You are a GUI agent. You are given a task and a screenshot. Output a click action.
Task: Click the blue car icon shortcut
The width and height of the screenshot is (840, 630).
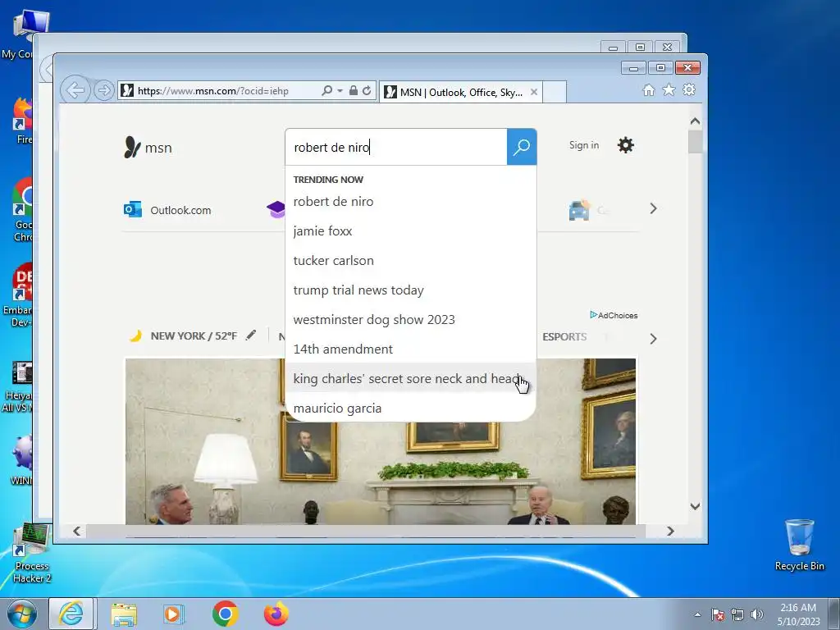click(x=579, y=210)
